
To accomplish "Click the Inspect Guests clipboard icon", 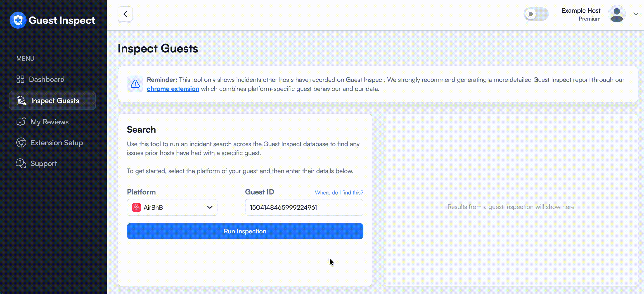I will pos(21,101).
